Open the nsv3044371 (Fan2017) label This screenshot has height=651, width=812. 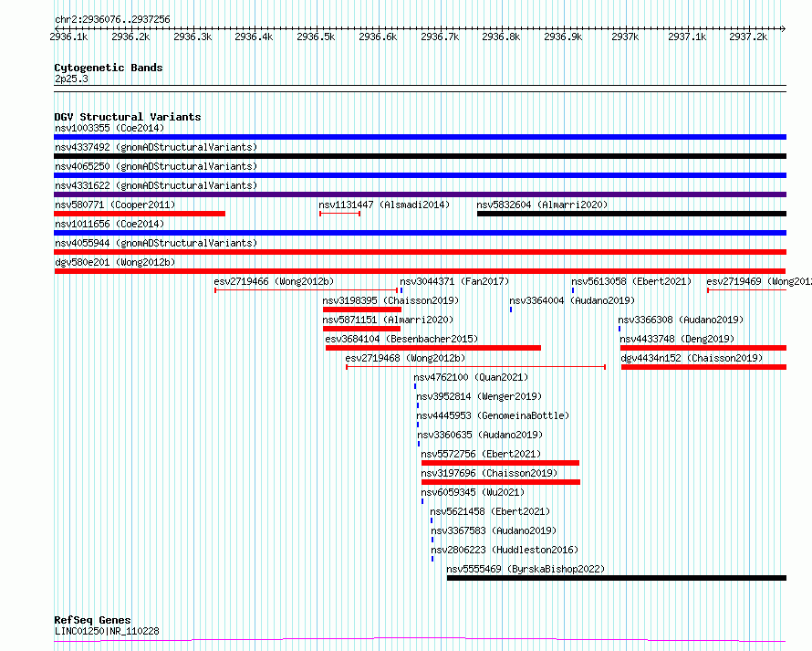coord(454,281)
